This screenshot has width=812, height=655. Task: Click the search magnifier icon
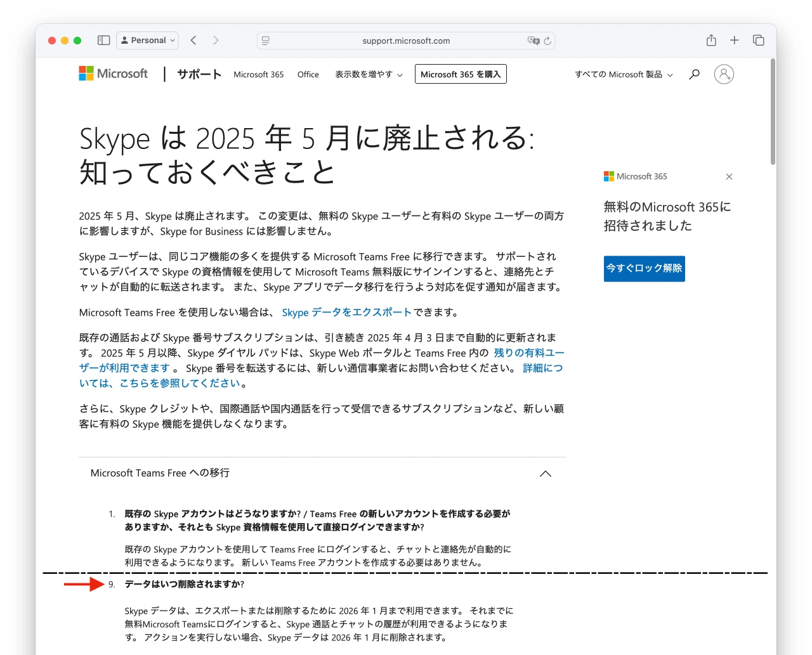[695, 74]
